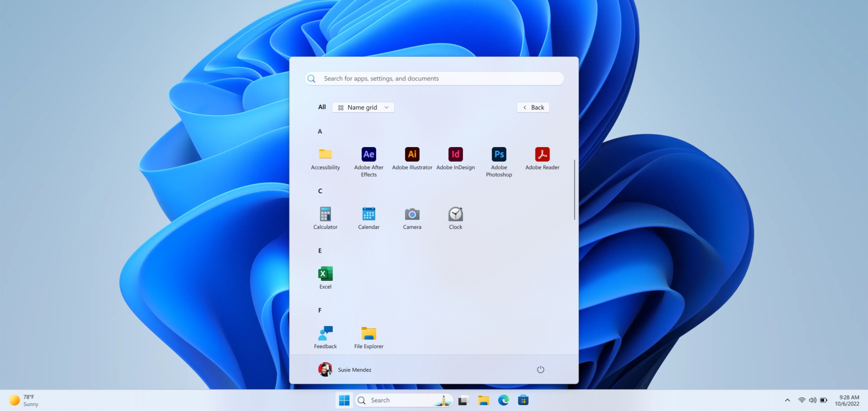Open Task View on taskbar
This screenshot has height=411, width=868.
tap(464, 400)
